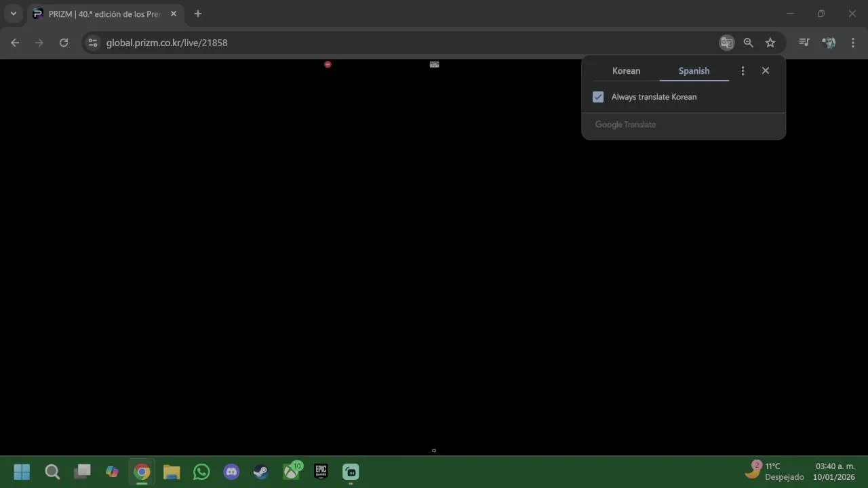
Task: Reload the current page
Action: 64,43
